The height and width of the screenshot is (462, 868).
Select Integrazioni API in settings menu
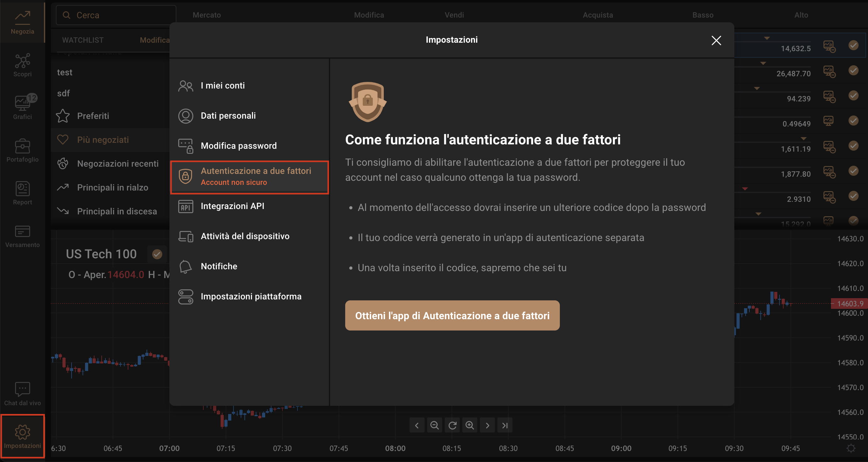point(232,206)
